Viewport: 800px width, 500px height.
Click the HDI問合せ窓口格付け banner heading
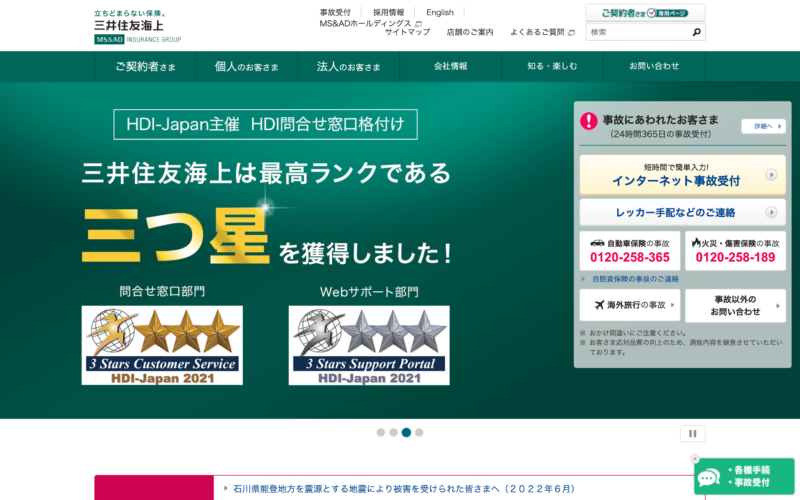coord(265,124)
